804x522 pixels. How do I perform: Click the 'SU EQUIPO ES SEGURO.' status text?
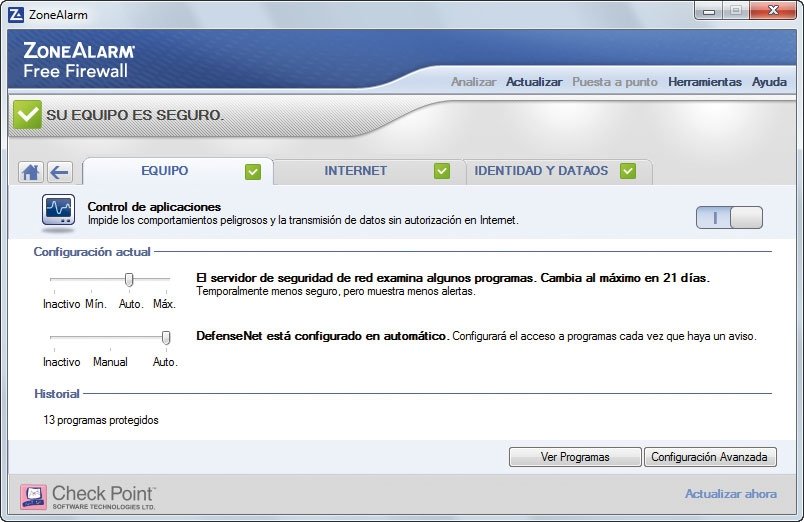135,115
